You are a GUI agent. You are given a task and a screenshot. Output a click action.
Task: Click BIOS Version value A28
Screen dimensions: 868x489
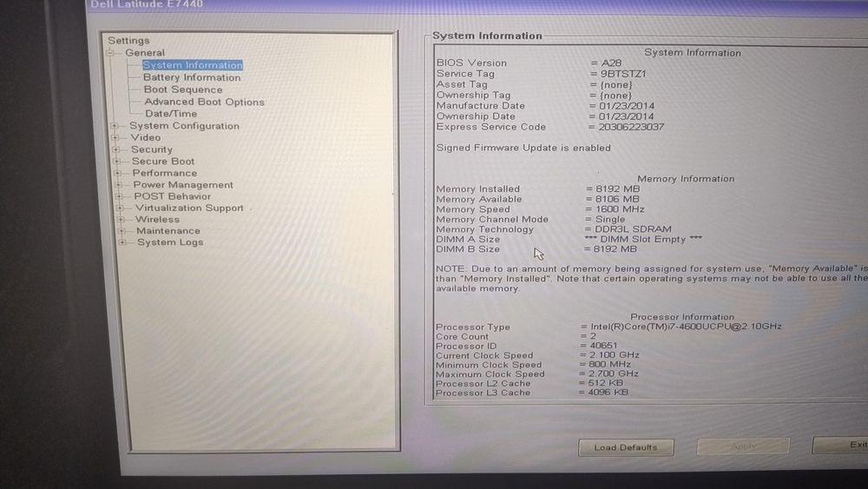tap(611, 63)
